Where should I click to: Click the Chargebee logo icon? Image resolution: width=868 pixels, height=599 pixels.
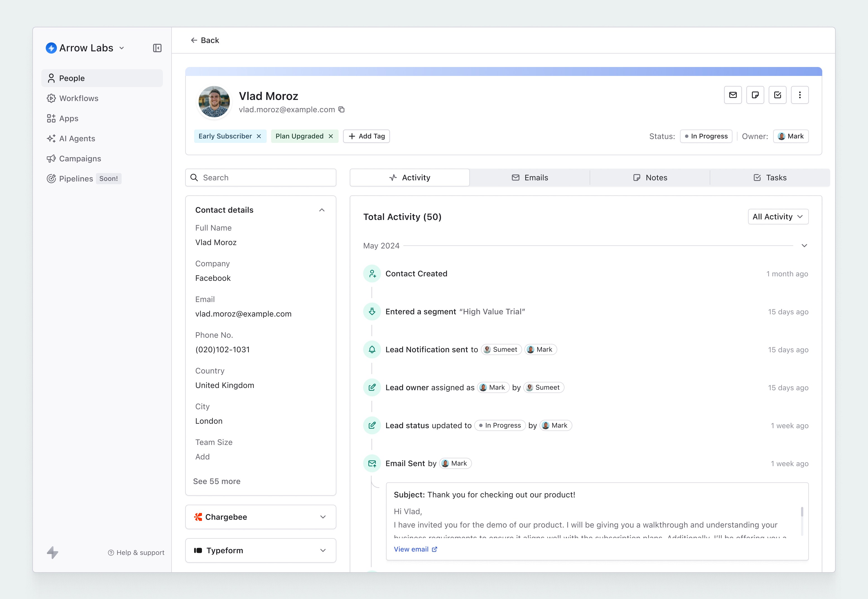[198, 517]
